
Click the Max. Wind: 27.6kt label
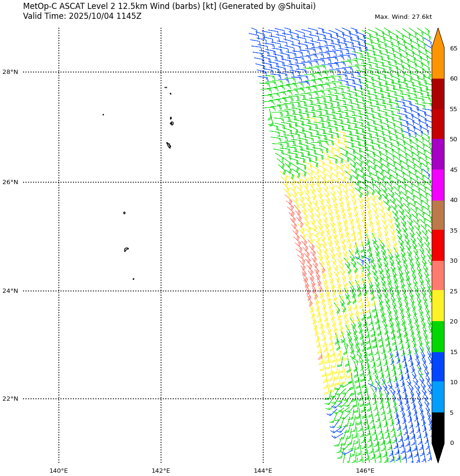(403, 17)
